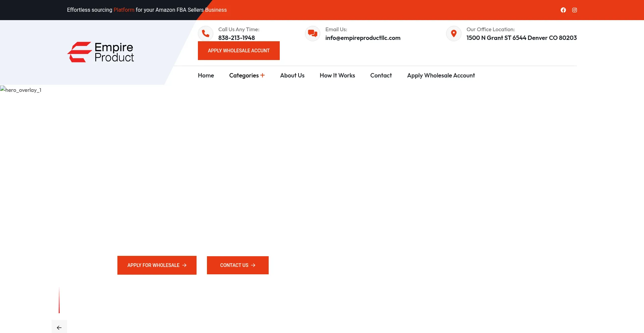
Task: Open How It Works menu item
Action: pos(337,75)
